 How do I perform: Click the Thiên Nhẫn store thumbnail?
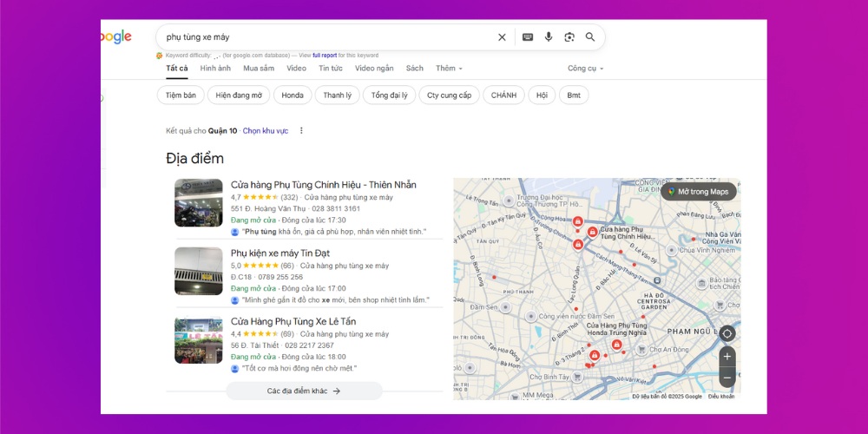[x=198, y=202]
